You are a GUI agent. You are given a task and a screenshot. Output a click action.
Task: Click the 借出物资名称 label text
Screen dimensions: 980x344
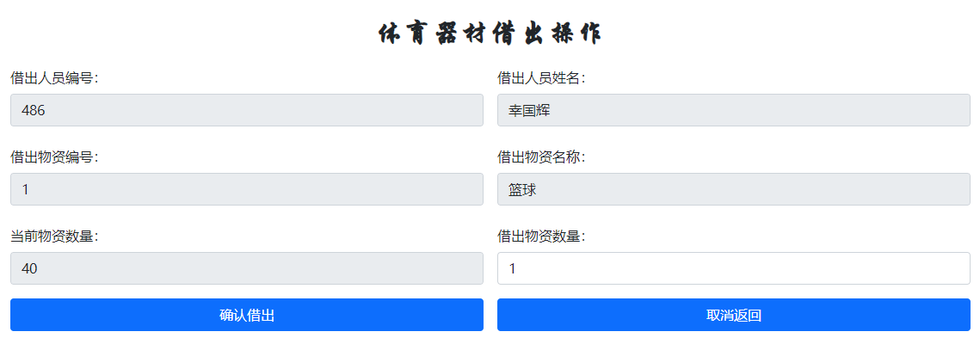click(541, 157)
